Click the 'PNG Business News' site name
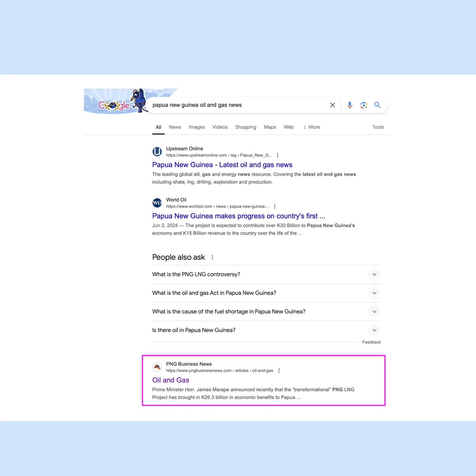Screen dimensions: 476x476 coord(189,364)
